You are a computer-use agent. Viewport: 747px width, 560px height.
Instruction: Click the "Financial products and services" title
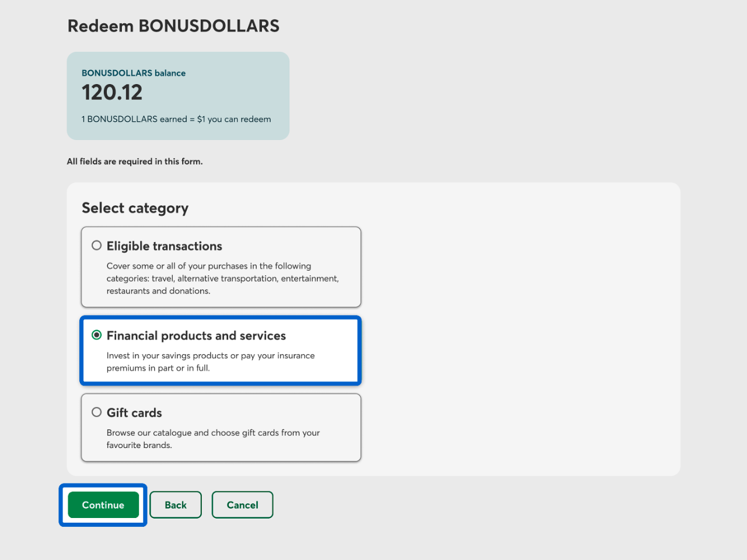pyautogui.click(x=196, y=336)
